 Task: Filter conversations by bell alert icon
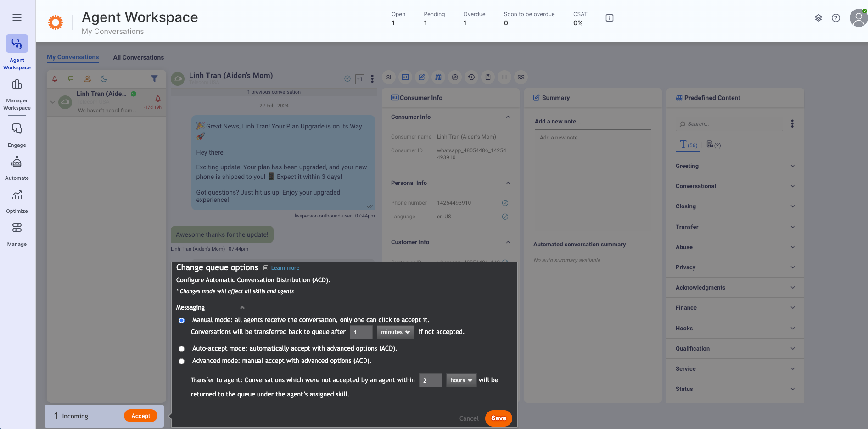click(x=55, y=78)
